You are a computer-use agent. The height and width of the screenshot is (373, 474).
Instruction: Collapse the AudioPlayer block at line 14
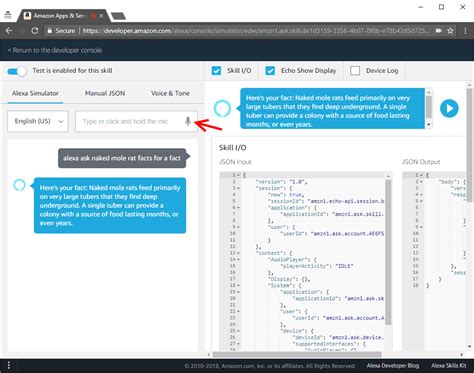[238, 259]
